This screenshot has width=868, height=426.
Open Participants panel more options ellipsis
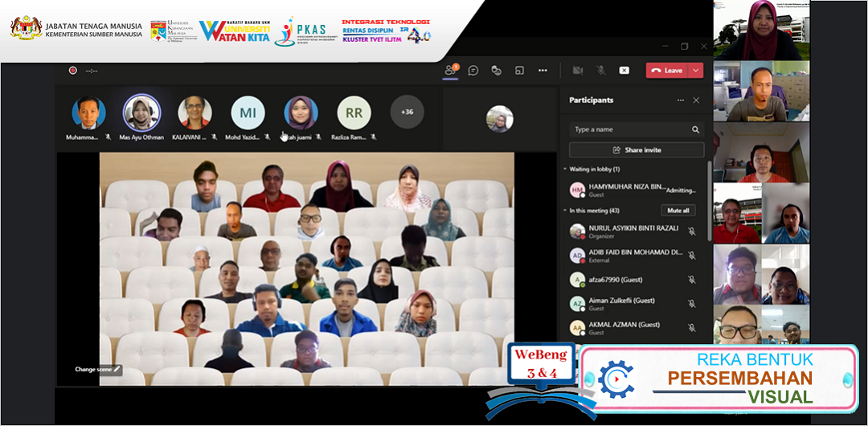click(x=680, y=100)
